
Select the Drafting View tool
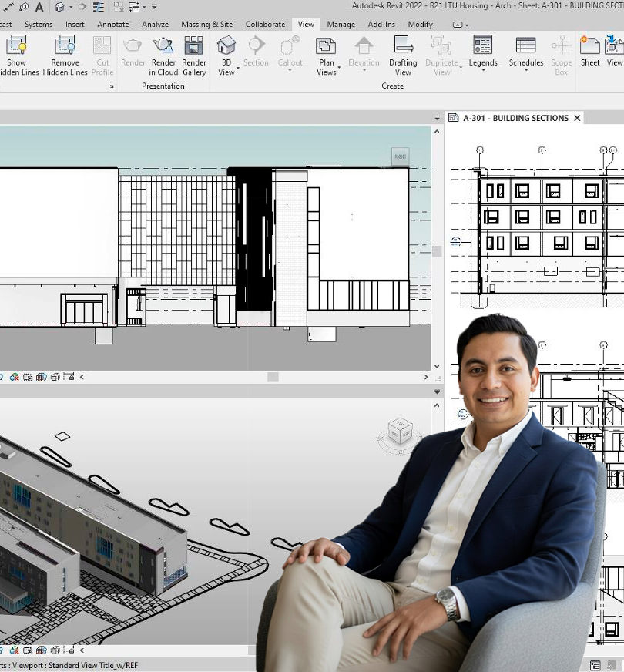[403, 55]
